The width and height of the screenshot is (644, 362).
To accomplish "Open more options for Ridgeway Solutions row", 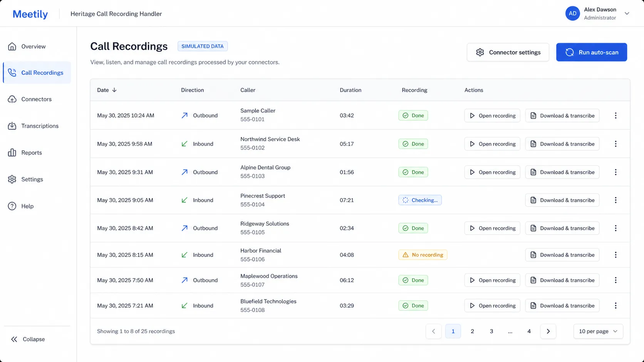I will (x=615, y=228).
